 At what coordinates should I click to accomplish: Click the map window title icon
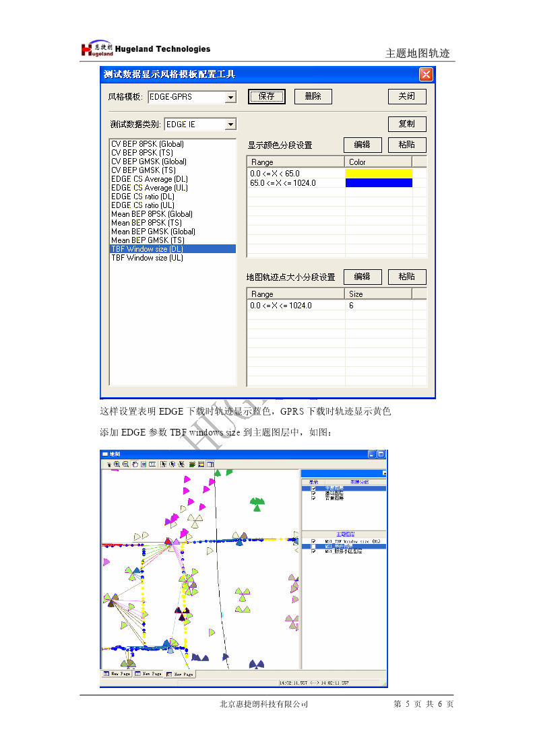click(104, 454)
